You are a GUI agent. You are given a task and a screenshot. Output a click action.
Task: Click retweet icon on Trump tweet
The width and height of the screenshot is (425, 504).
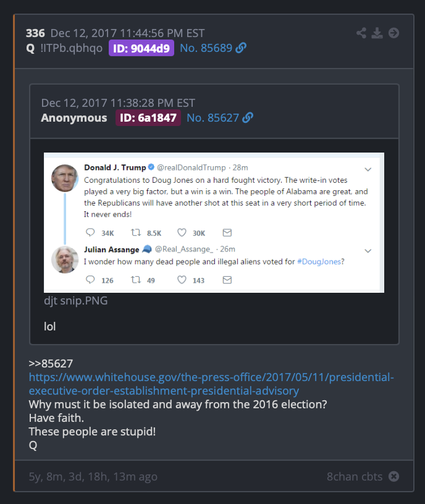[x=136, y=232]
